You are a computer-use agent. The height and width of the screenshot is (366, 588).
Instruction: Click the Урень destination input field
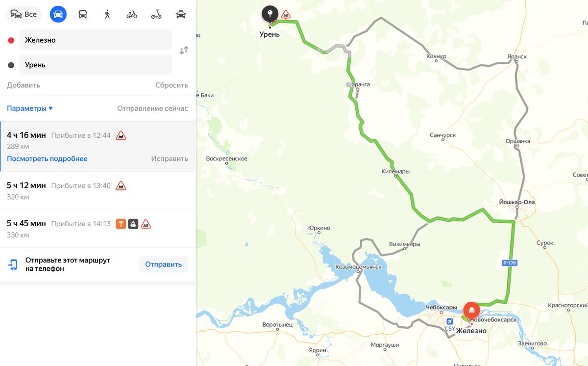tap(96, 65)
